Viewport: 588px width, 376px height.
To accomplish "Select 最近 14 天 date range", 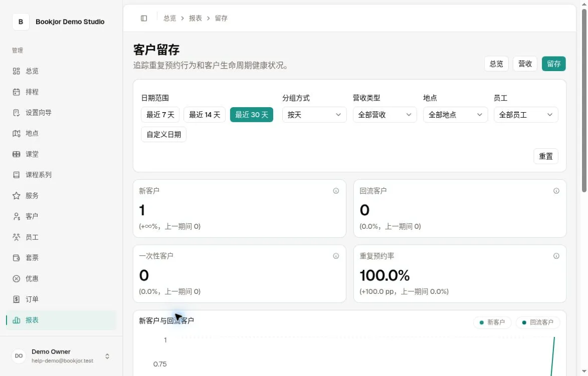I will click(x=205, y=115).
